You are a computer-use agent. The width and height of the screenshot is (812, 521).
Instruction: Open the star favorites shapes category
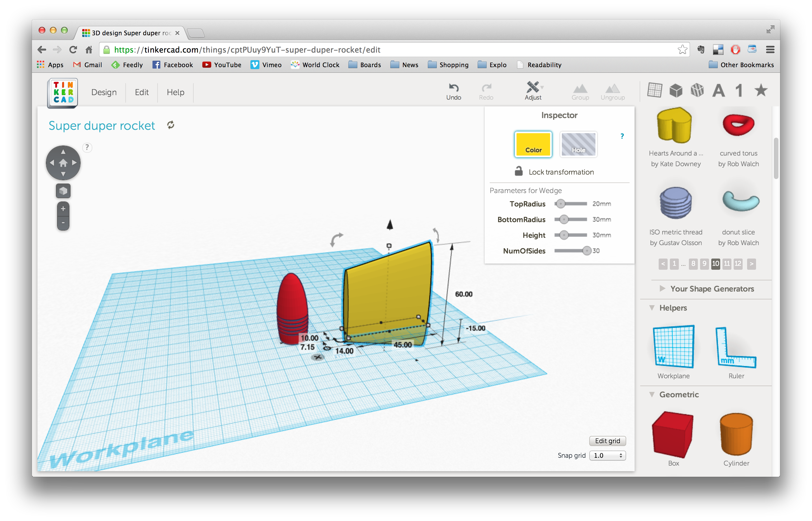click(x=761, y=90)
